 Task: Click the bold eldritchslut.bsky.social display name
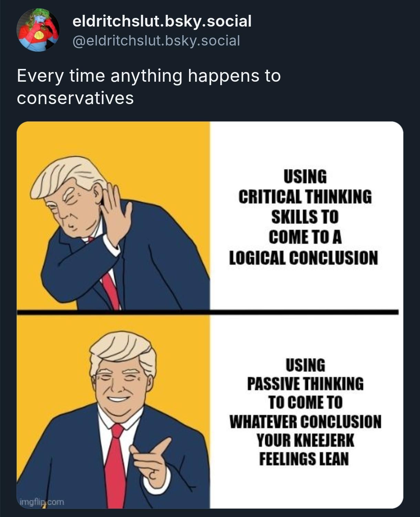[x=162, y=21]
